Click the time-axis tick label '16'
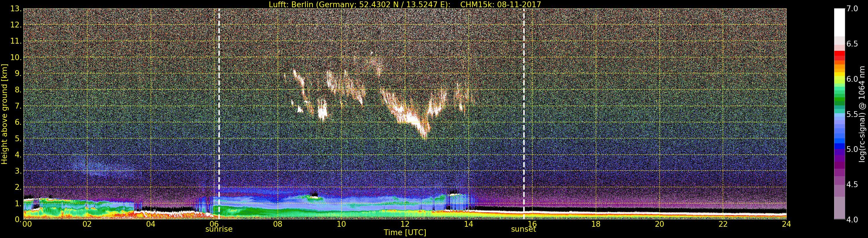 click(x=532, y=224)
